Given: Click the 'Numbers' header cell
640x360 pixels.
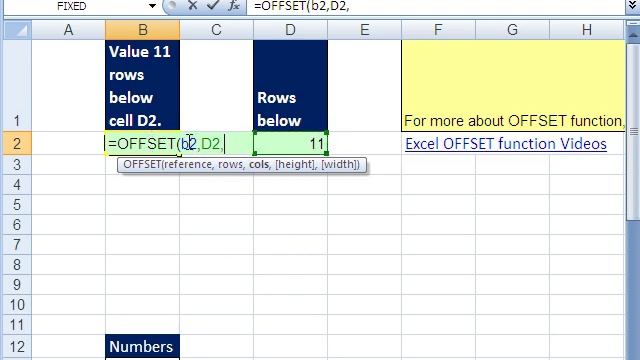Looking at the screenshot, I should [x=142, y=347].
